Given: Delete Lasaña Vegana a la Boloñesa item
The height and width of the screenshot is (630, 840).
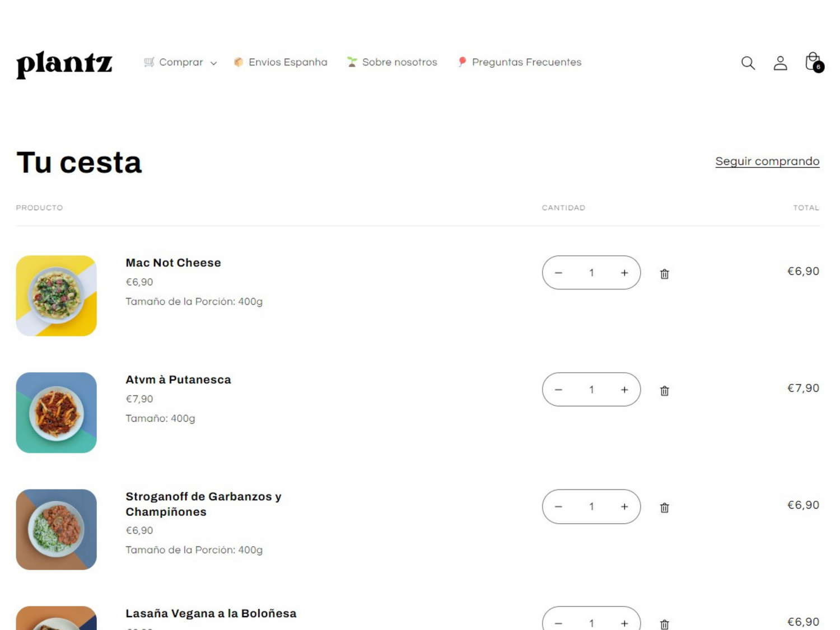Looking at the screenshot, I should [x=664, y=624].
